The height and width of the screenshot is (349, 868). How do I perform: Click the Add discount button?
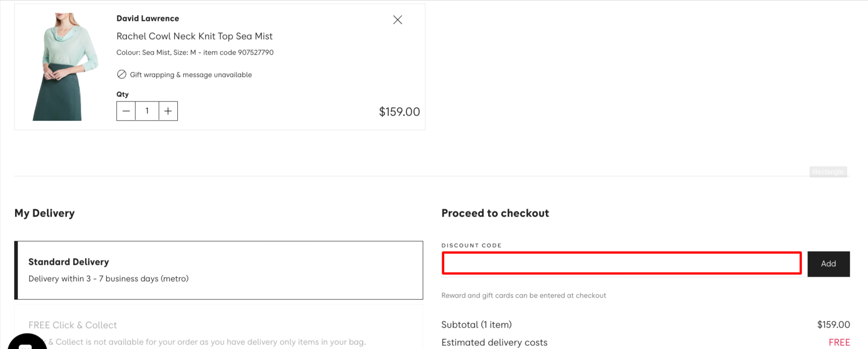tap(828, 264)
